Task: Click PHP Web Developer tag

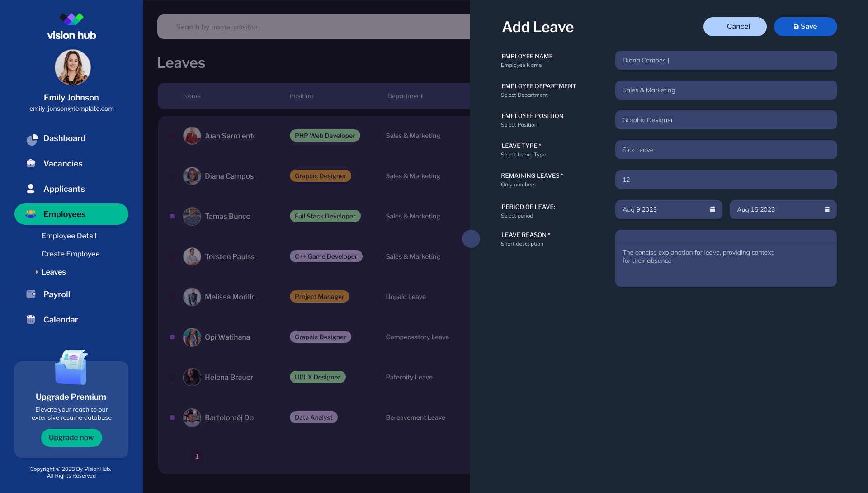Action: (x=325, y=136)
